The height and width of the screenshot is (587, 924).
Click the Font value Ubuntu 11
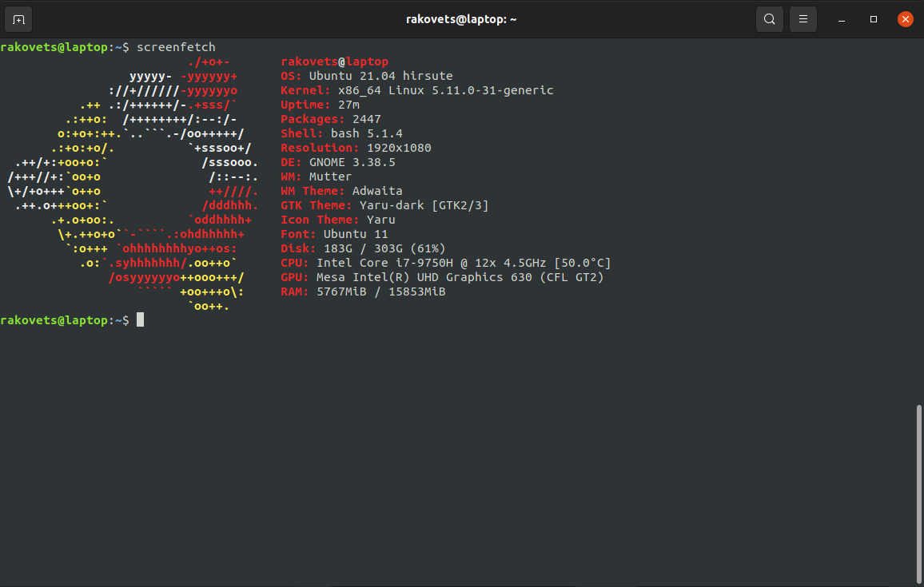[356, 234]
